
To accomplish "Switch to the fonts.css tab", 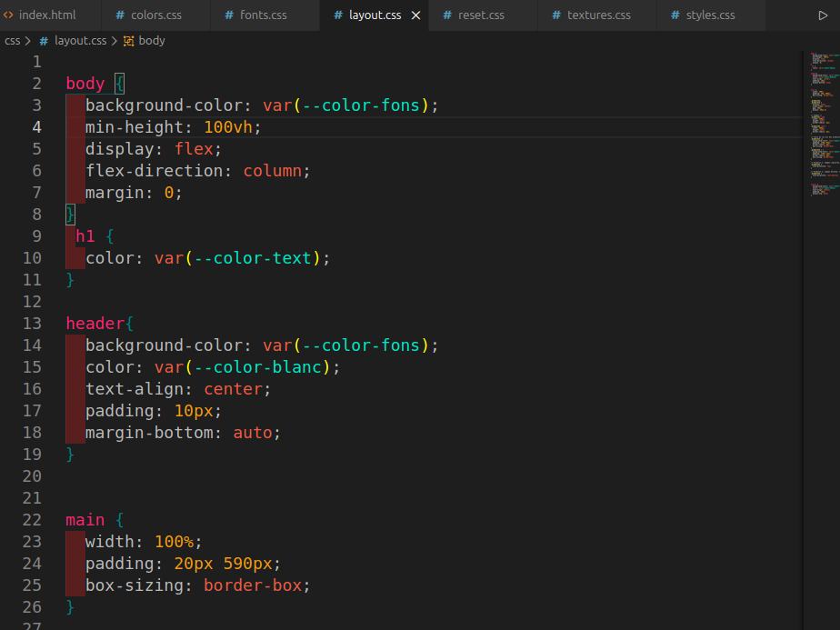I will [x=263, y=15].
